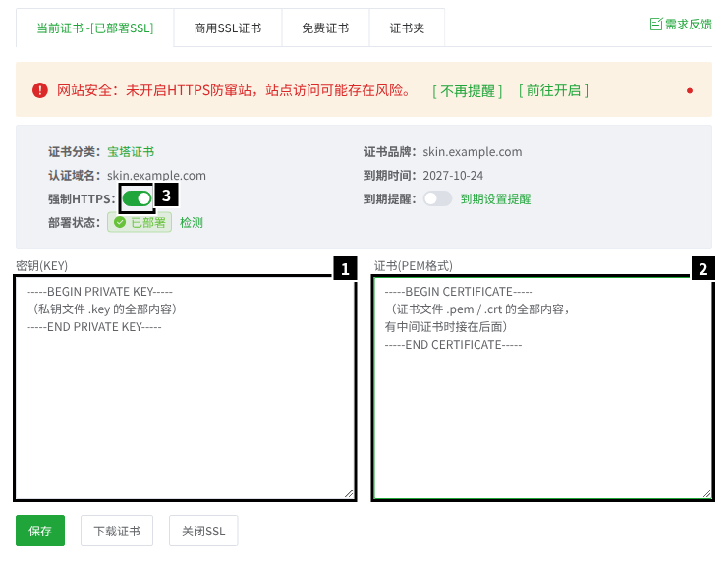Screen dimensions: 728x561
Task: Click the 认证域名 value skin.example.com
Action: [156, 176]
